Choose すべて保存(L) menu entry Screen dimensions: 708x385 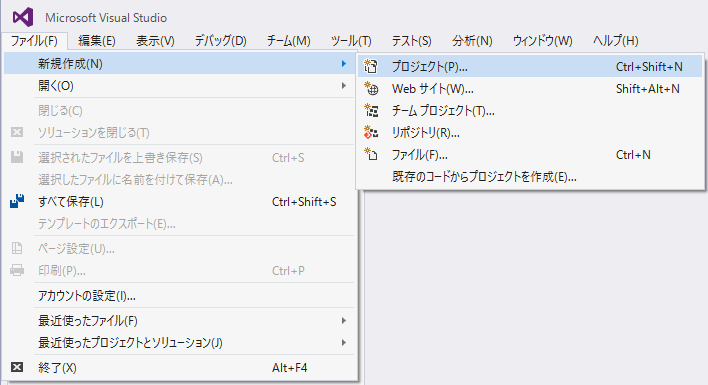click(179, 201)
